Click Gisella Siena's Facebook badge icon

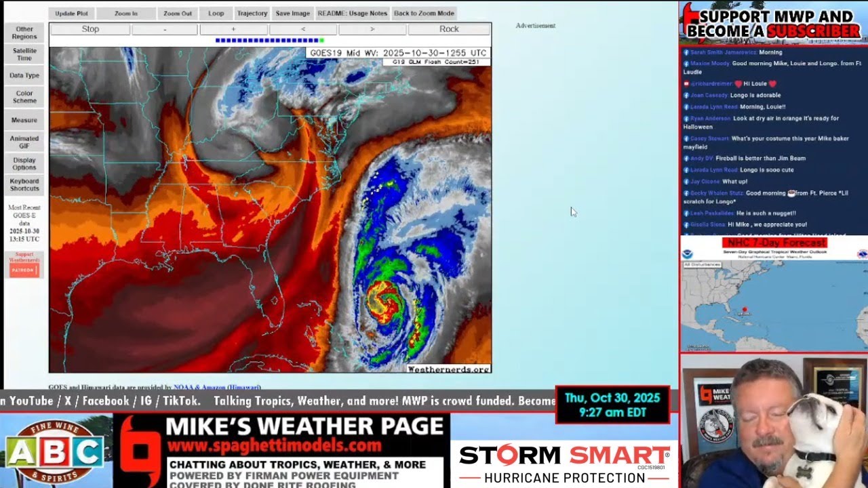click(686, 224)
